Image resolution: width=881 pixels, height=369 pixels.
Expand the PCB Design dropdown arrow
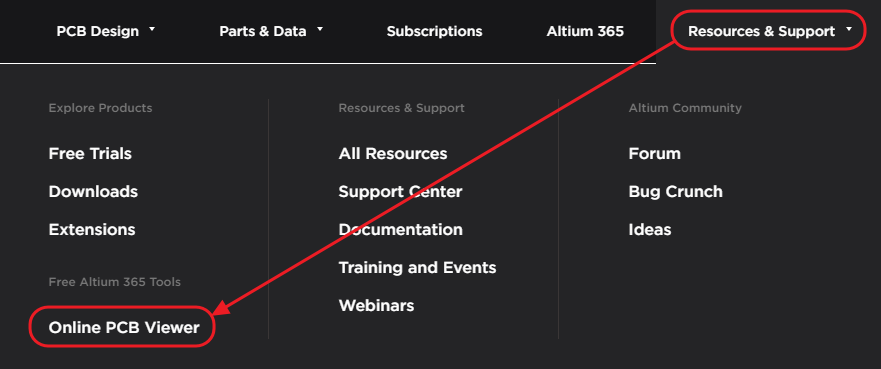coord(152,28)
